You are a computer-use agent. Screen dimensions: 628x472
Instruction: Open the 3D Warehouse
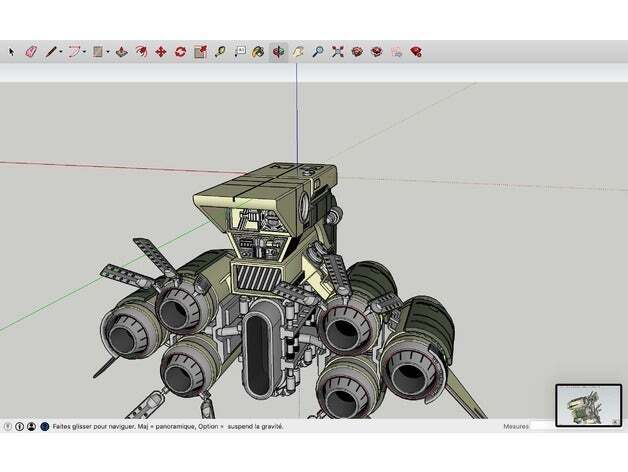click(357, 51)
